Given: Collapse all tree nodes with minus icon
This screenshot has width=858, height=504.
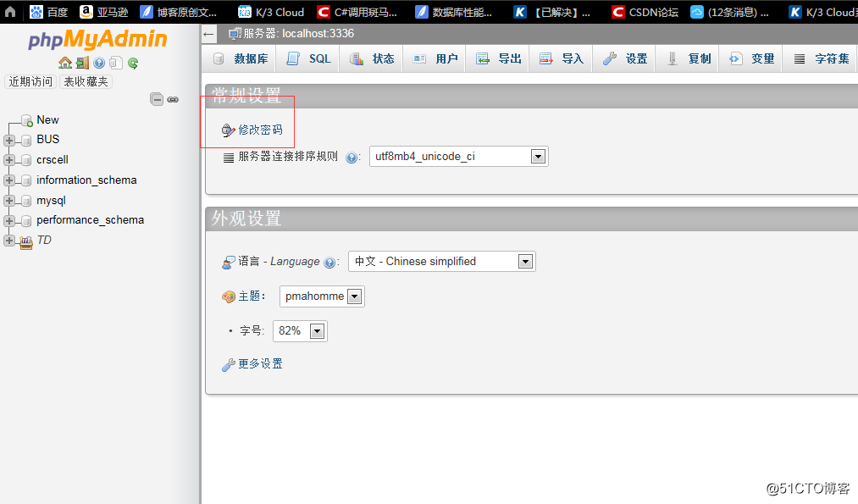Looking at the screenshot, I should coord(157,99).
